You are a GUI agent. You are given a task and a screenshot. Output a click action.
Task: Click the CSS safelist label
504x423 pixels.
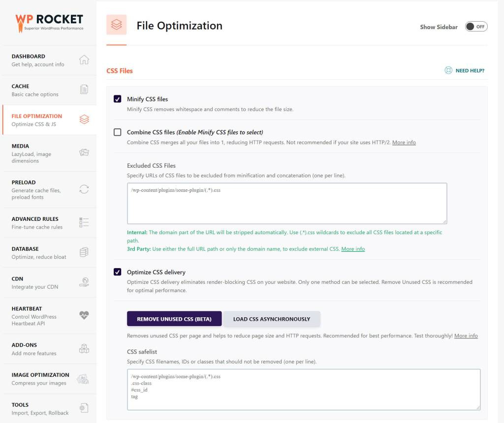(x=142, y=352)
